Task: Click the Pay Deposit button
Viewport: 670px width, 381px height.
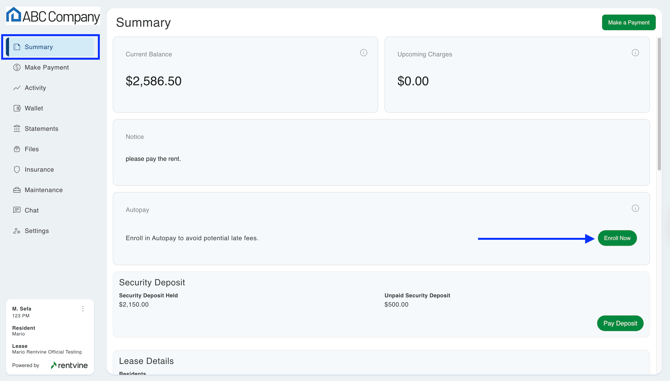Action: (620, 323)
